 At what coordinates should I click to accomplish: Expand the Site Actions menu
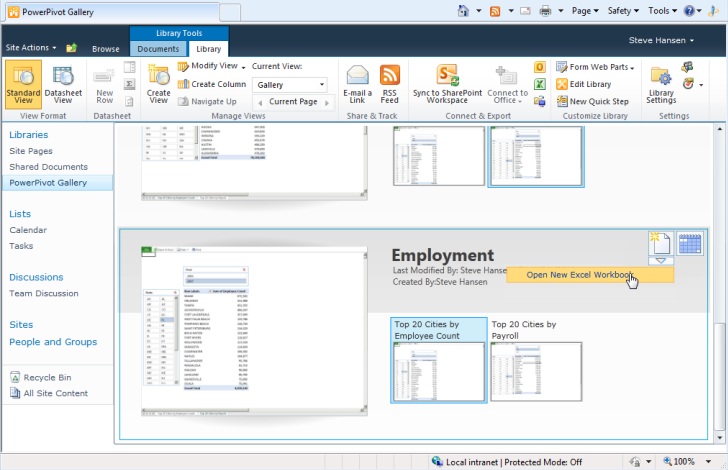31,47
